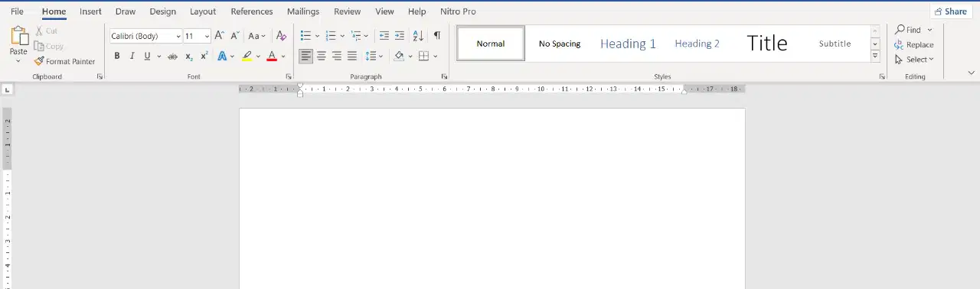The width and height of the screenshot is (980, 289).
Task: Decrease the paragraph indent
Action: (x=384, y=35)
